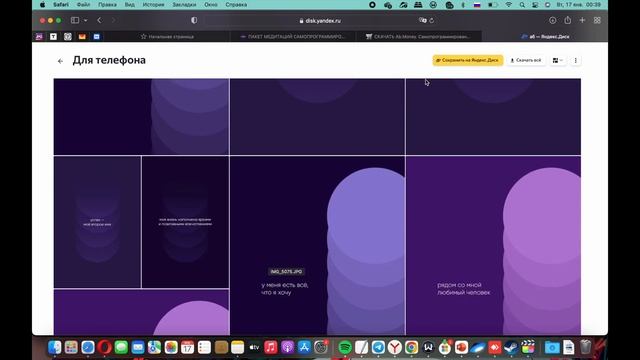Open Закладки menu

(184, 4)
